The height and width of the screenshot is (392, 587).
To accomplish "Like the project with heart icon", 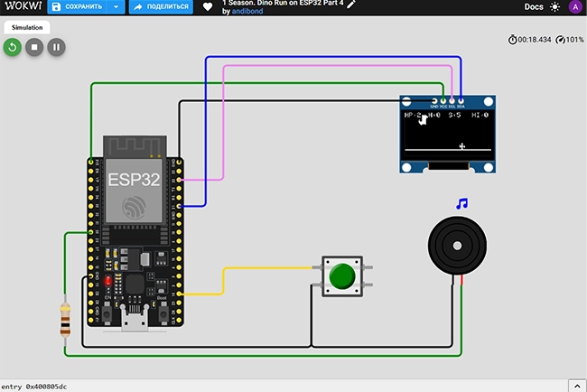I will (x=208, y=6).
